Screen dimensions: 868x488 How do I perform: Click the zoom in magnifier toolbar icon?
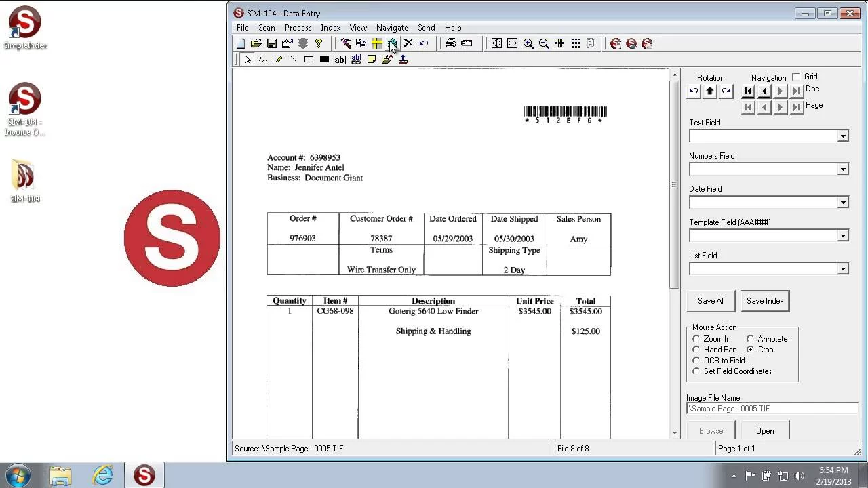[528, 43]
